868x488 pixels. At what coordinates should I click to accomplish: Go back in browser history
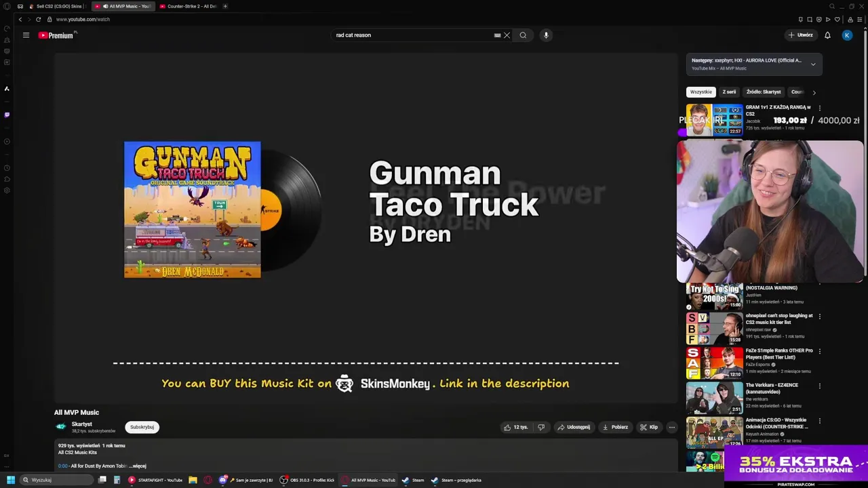(20, 19)
